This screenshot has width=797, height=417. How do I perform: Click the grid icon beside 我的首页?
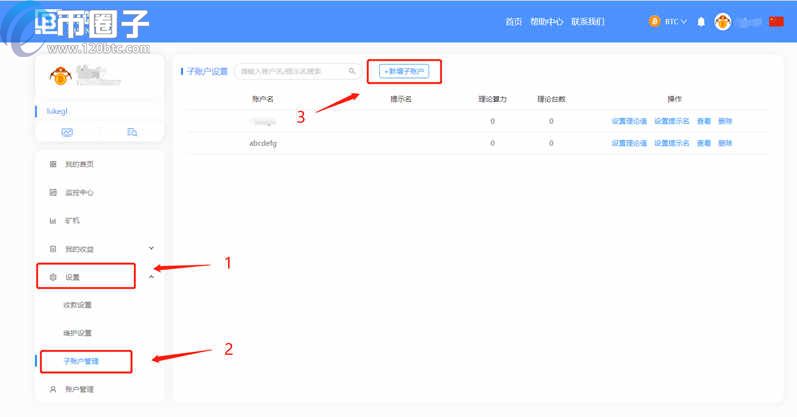point(53,164)
